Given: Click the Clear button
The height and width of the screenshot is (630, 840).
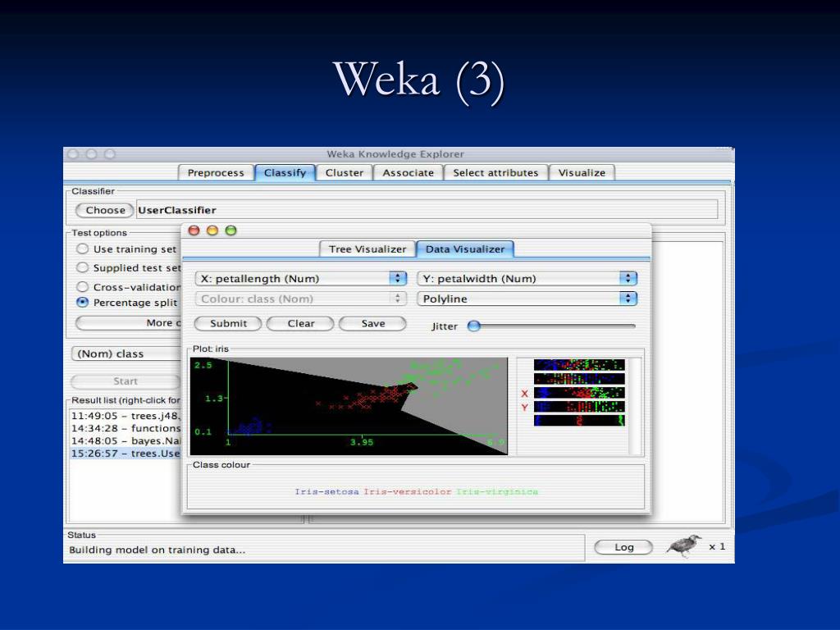Looking at the screenshot, I should pos(300,323).
